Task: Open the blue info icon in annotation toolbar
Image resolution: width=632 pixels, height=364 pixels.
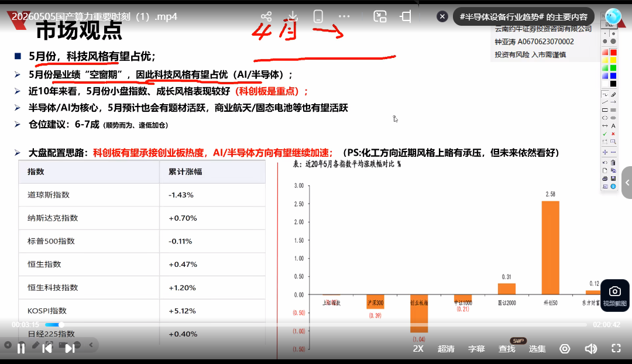Action: (613, 186)
